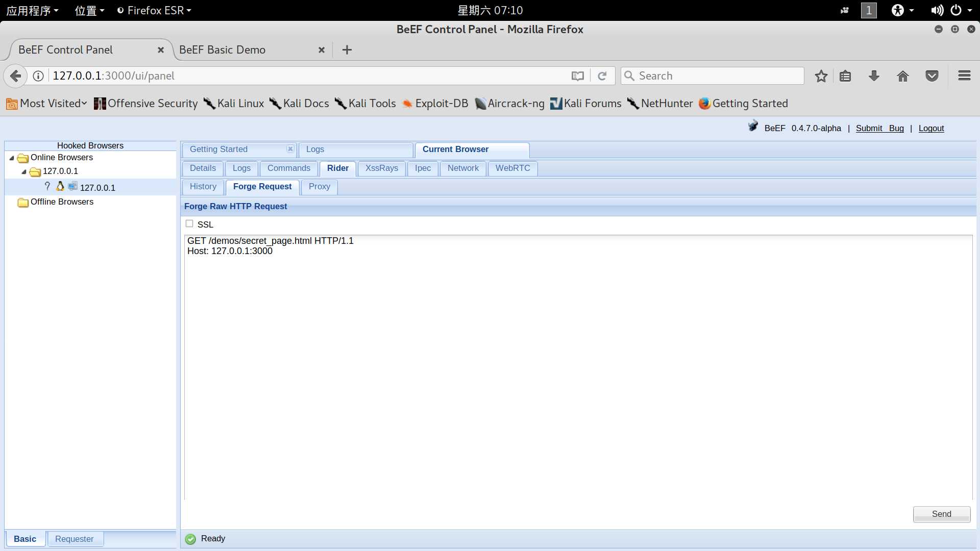Open the Exploit-DB bookmark

pos(435,104)
